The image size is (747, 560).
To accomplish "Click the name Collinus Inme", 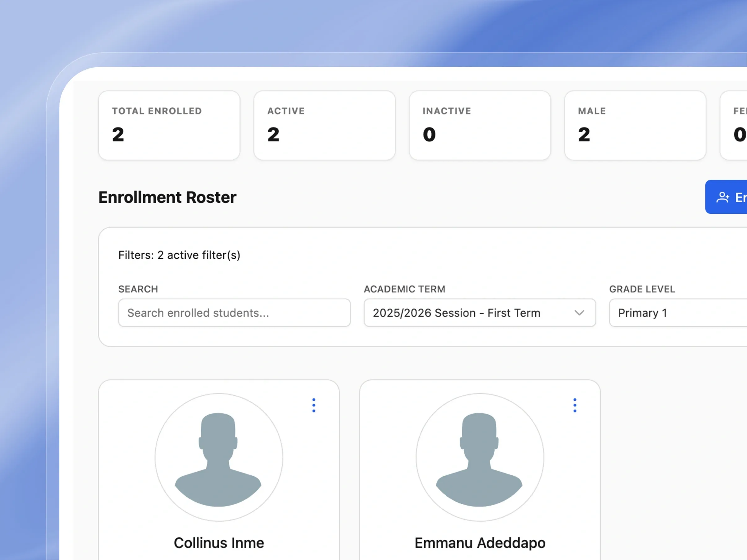I will tap(219, 543).
